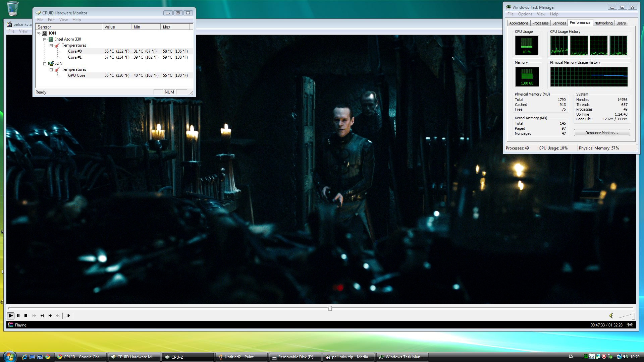Click the rewind (decrease rate) button

[42, 315]
